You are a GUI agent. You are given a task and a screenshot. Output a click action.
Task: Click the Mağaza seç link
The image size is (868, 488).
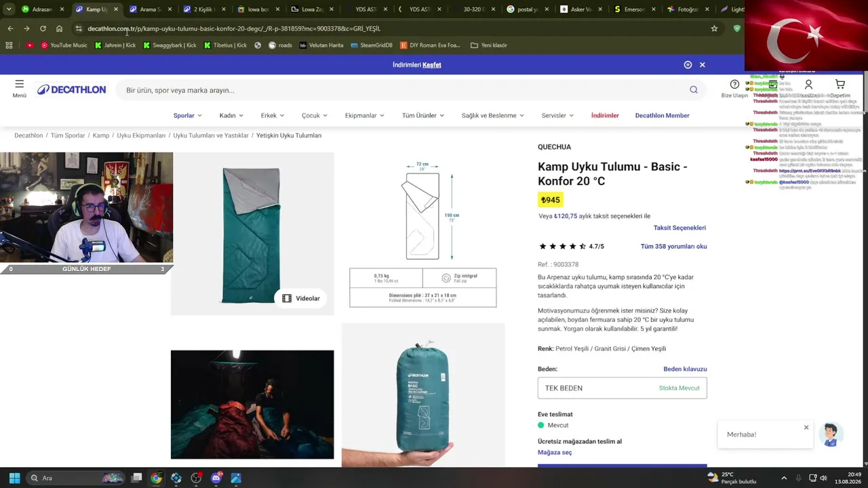click(x=555, y=453)
